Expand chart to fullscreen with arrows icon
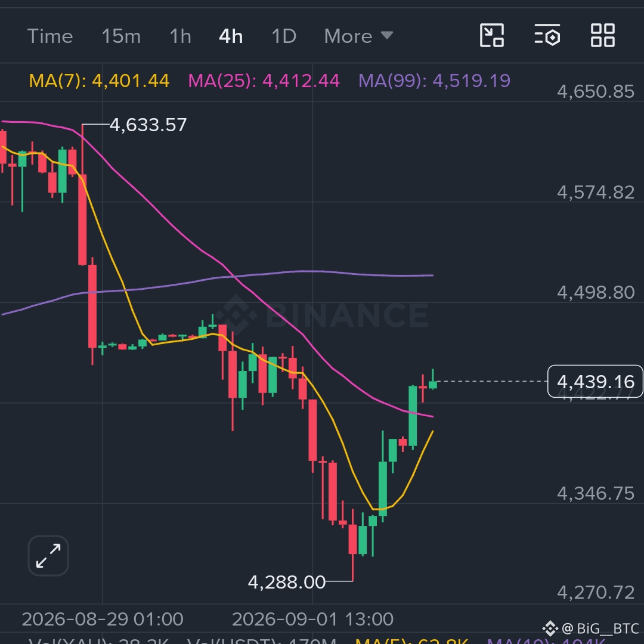The height and width of the screenshot is (644, 644). pos(48,556)
